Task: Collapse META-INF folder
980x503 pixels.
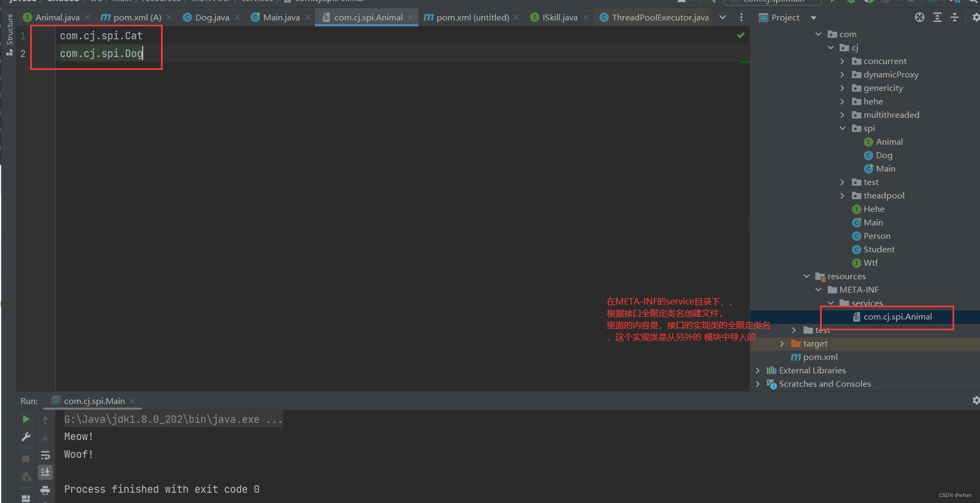Action: click(818, 290)
